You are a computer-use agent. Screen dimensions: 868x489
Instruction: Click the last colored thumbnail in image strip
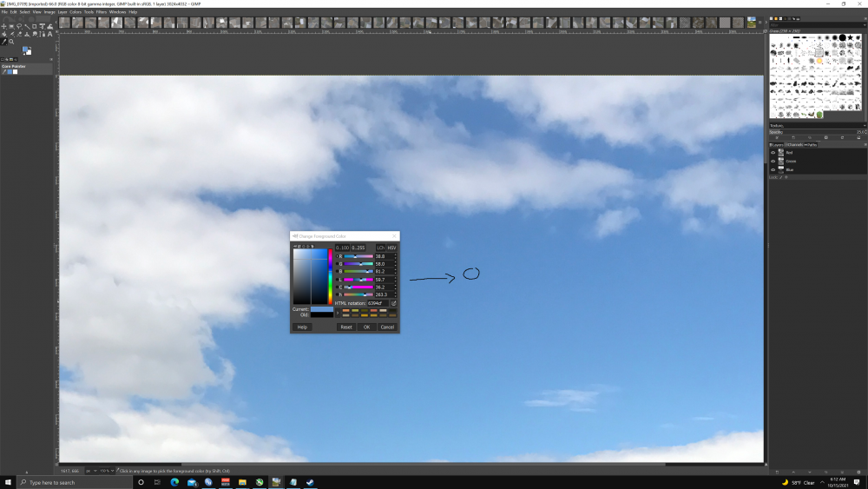[x=752, y=23]
